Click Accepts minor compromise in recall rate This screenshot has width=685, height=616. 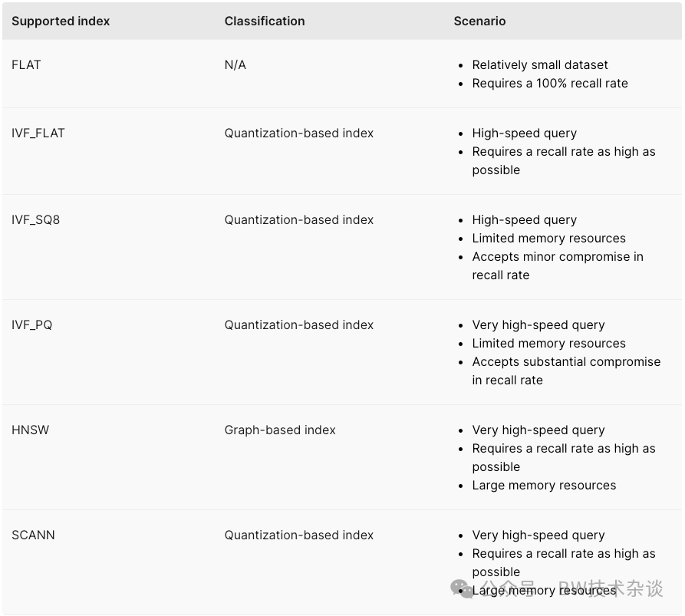tap(558, 265)
